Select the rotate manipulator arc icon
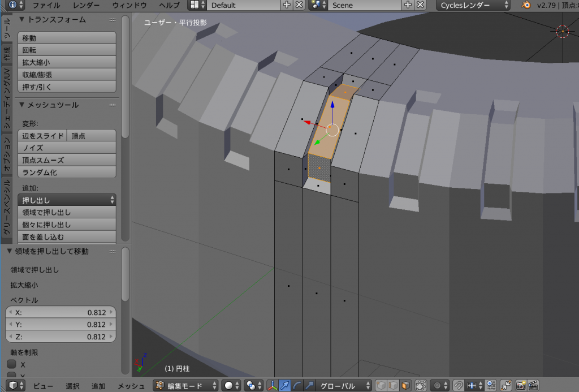Image resolution: width=579 pixels, height=392 pixels. tap(297, 386)
